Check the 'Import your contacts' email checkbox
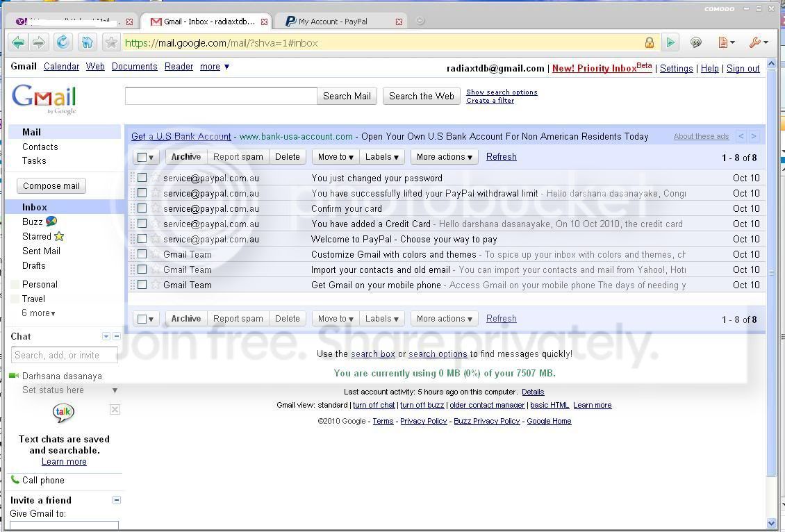This screenshot has width=785, height=532. point(142,269)
